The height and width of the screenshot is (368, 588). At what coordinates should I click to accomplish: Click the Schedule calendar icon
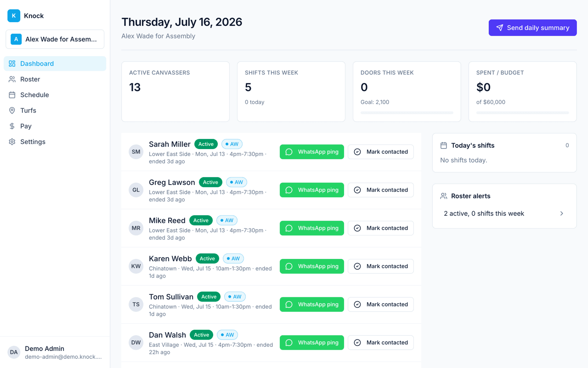[x=12, y=95]
